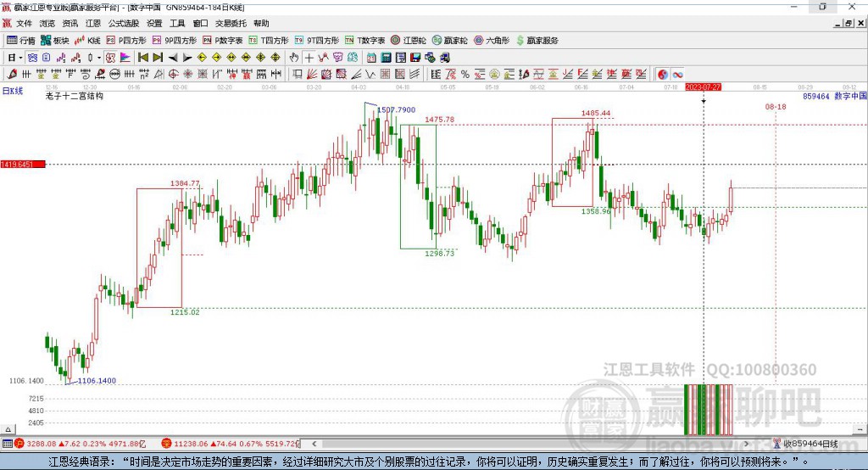Screen dimensions: 868x470
Task: Toggle the crosshair cursor tool
Action: [309, 58]
